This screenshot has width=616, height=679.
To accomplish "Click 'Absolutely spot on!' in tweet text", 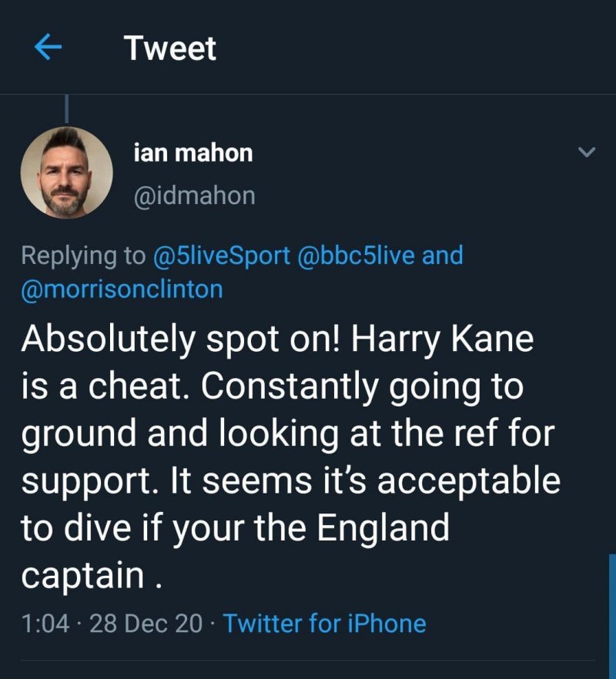I will tap(178, 339).
